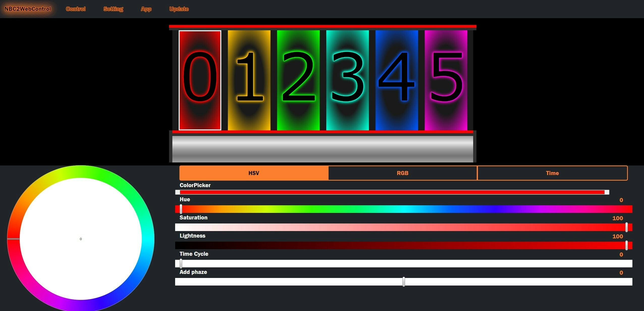Viewport: 644px width, 311px height.
Task: Select the blue nixie tube showing 4
Action: (397, 80)
